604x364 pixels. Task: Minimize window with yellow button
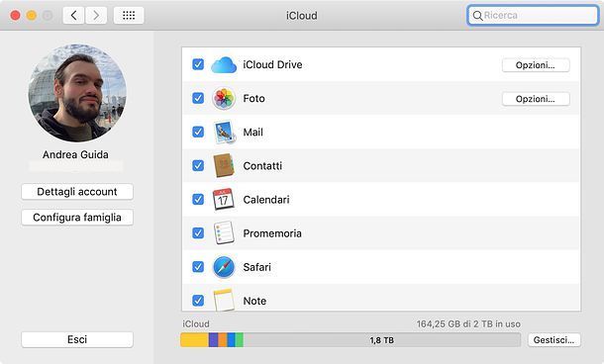[32, 16]
